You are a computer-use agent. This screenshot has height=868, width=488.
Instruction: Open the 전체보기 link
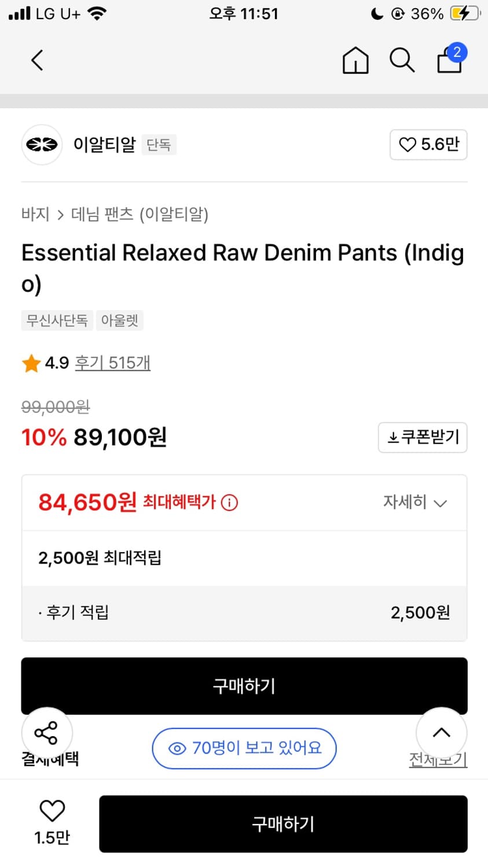point(438,760)
